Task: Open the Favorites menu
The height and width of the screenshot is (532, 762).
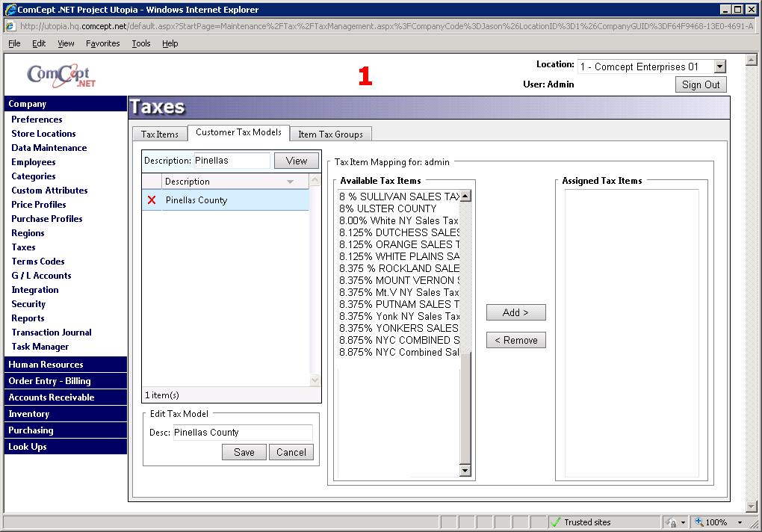Action: click(102, 43)
